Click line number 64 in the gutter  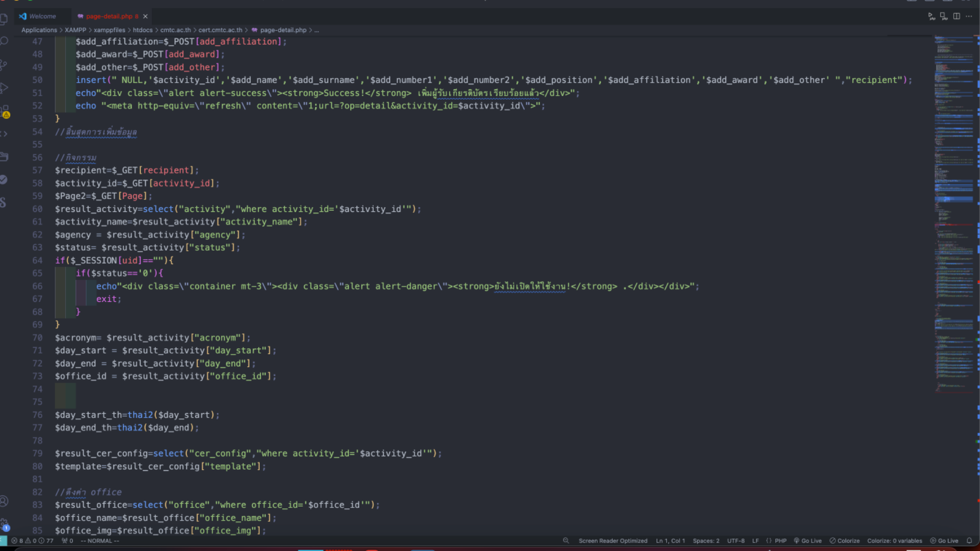[37, 260]
